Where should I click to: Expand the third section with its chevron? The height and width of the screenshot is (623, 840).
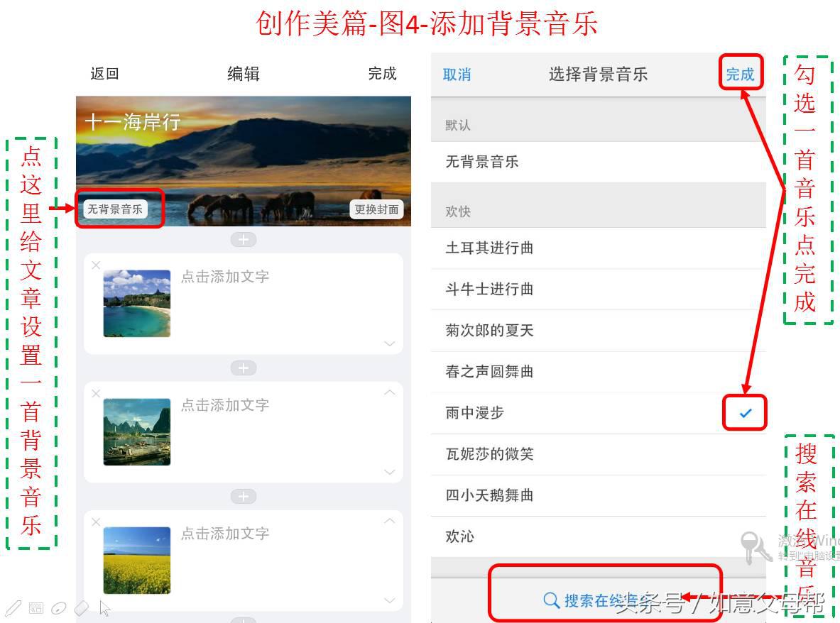click(x=389, y=521)
